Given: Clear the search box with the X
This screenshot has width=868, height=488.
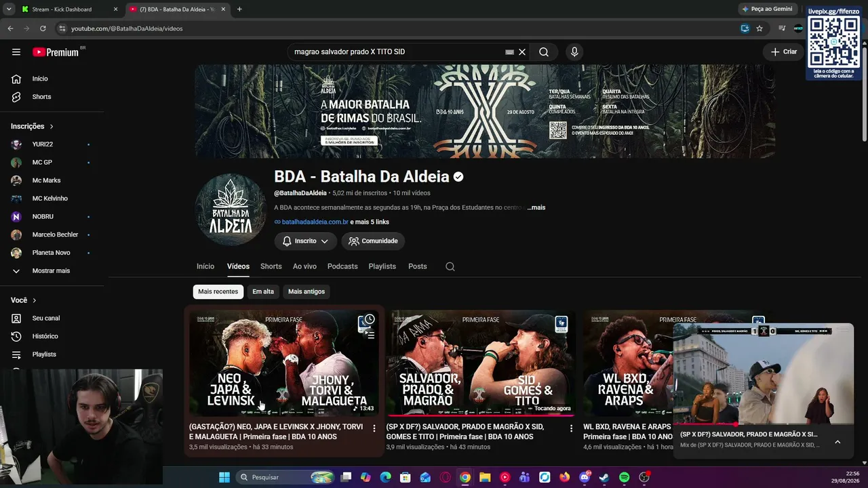Looking at the screenshot, I should pos(522,52).
